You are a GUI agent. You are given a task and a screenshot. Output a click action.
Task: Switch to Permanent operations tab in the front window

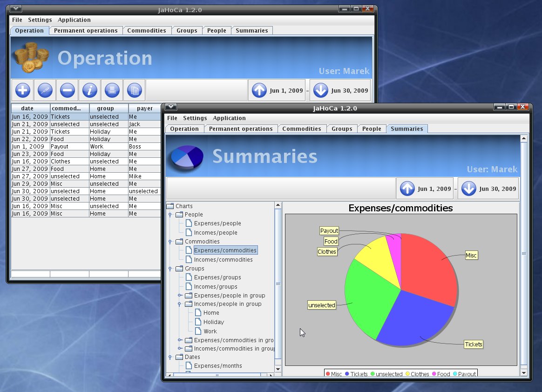click(241, 129)
